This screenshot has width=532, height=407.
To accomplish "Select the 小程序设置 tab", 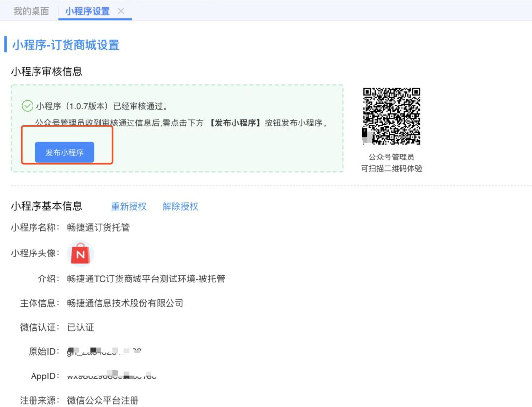I will [88, 11].
